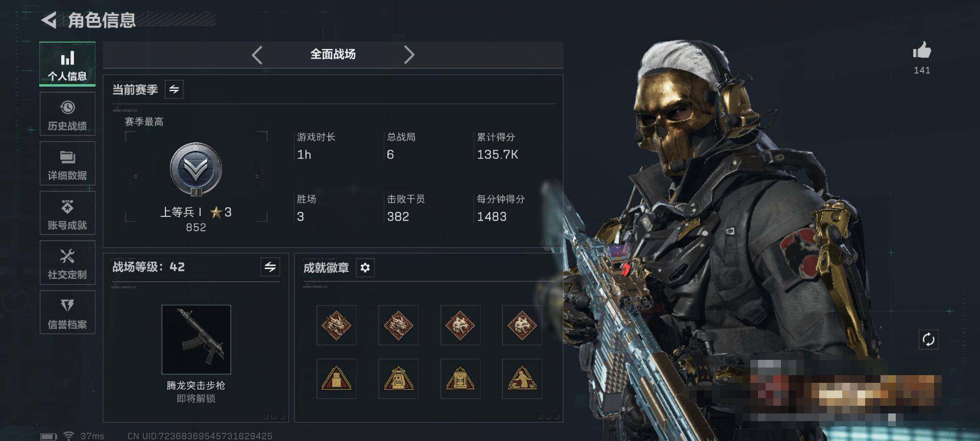
Task: Click the triangular S5 backpack badge
Action: pyautogui.click(x=398, y=379)
